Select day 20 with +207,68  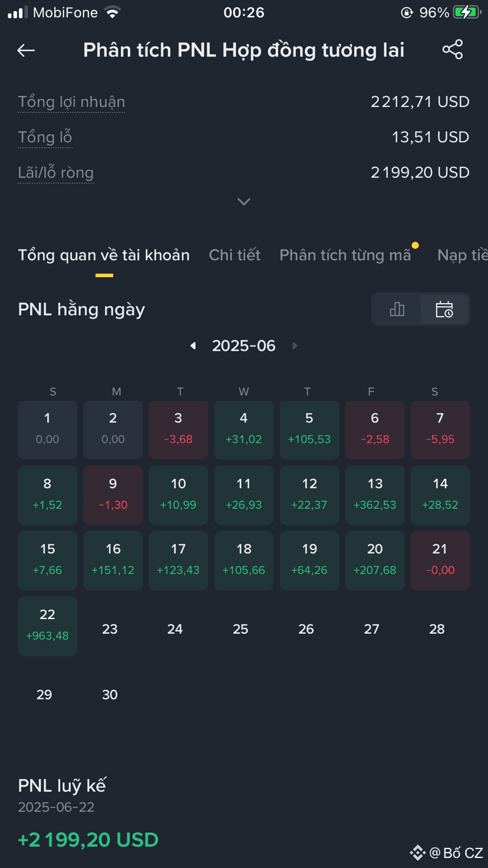point(375,560)
